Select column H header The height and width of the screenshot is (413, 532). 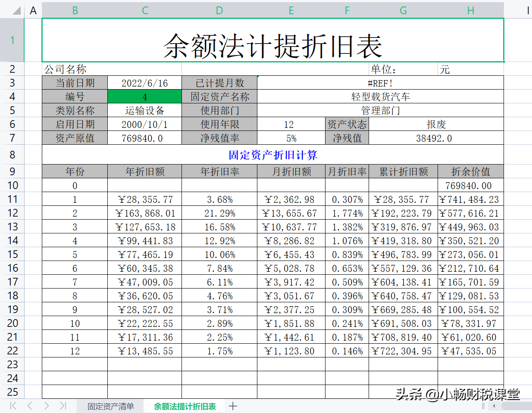click(x=470, y=10)
